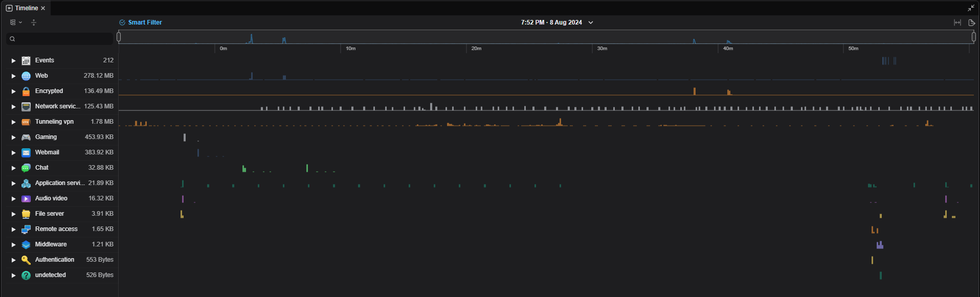Expand the Audio video row
The height and width of the screenshot is (297, 980).
[x=13, y=198]
